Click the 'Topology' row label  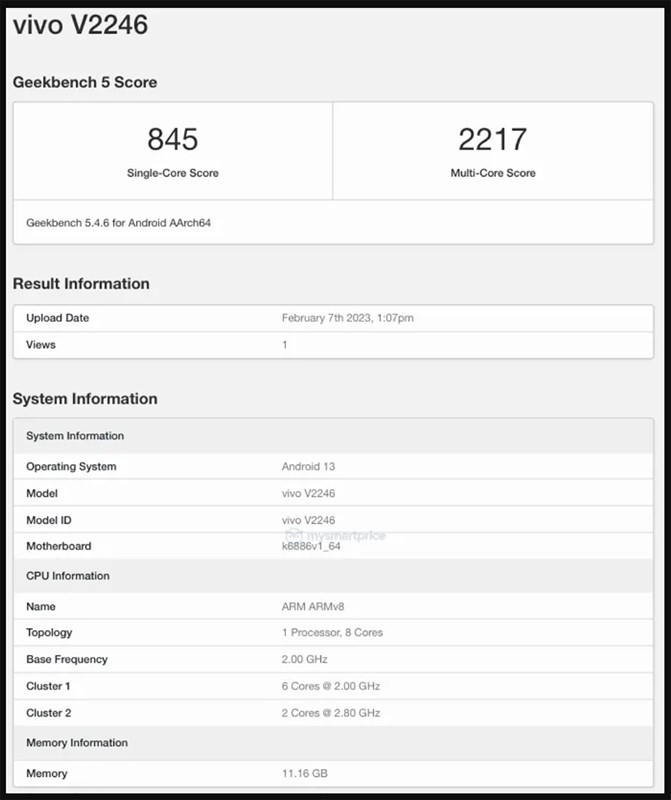point(49,633)
